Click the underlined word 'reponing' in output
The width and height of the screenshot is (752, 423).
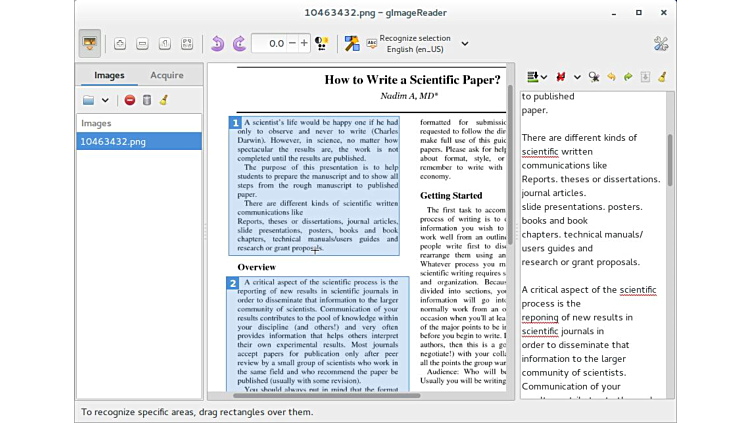540,317
